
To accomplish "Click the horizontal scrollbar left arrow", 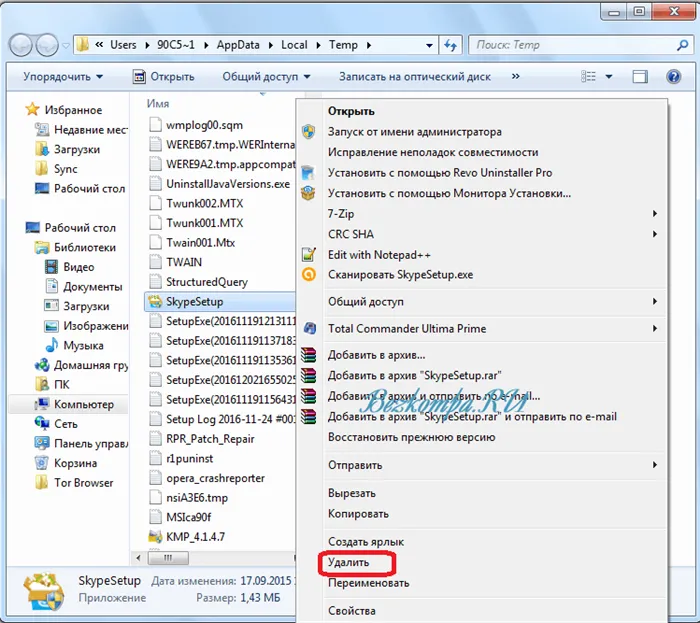I will tap(138, 558).
